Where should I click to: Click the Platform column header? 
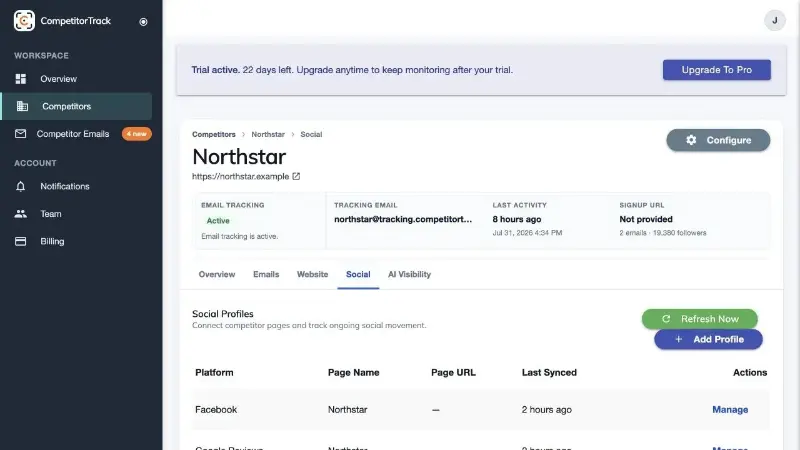(x=214, y=372)
